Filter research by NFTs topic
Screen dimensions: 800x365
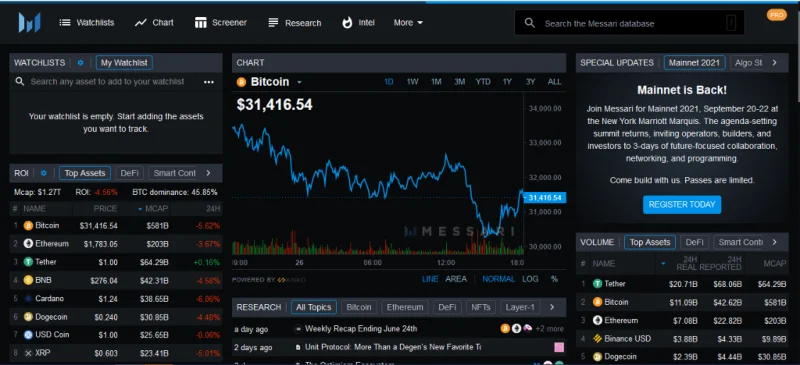pos(481,307)
